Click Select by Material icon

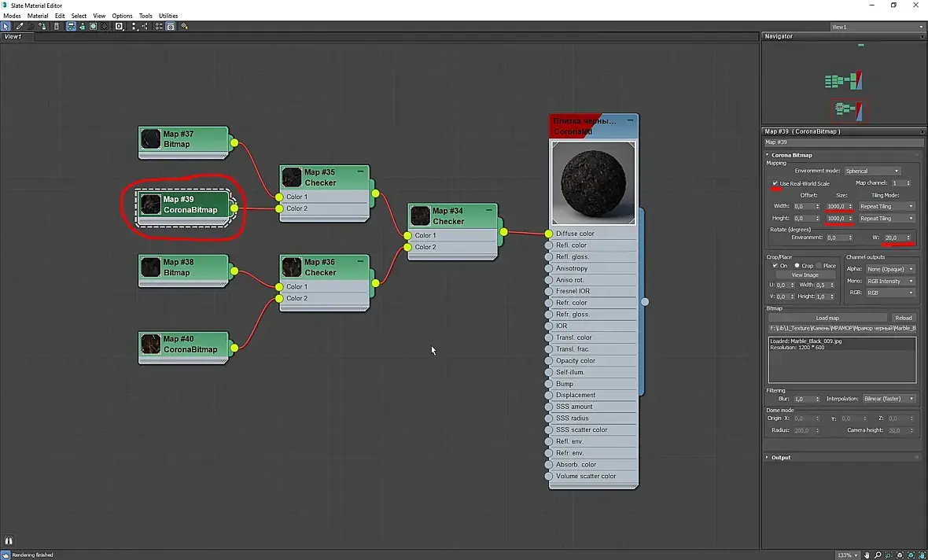pos(184,26)
